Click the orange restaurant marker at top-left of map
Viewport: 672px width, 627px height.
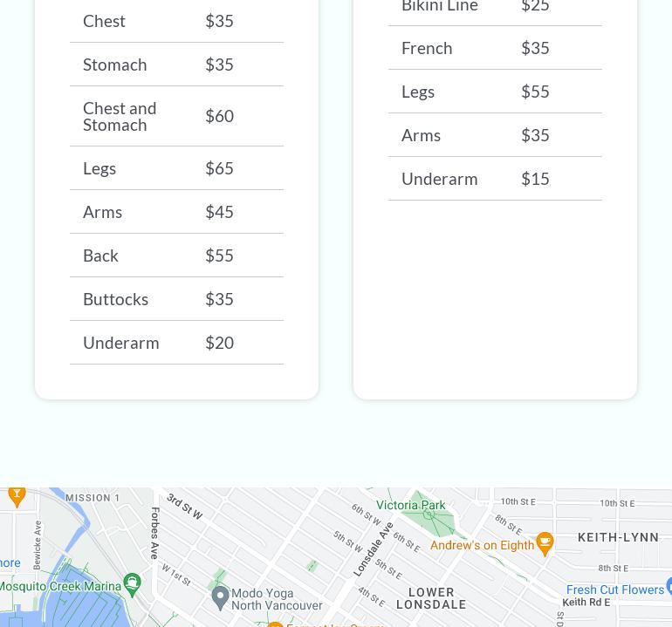(x=16, y=495)
